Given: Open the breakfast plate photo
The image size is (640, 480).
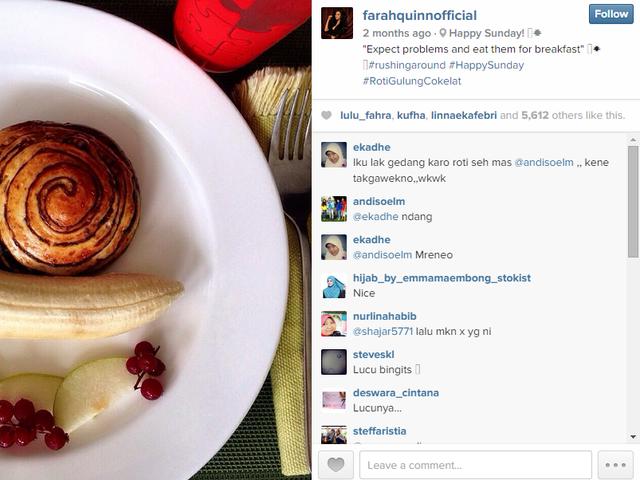Looking at the screenshot, I should [156, 240].
